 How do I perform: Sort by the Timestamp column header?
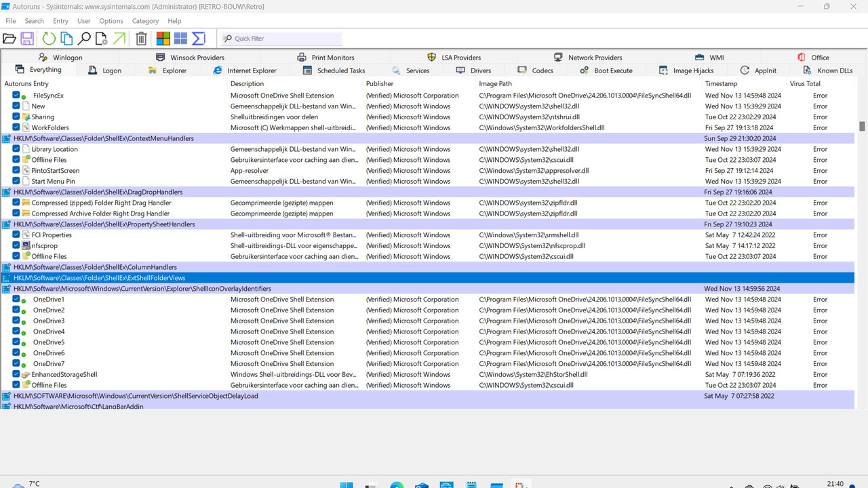pos(744,83)
